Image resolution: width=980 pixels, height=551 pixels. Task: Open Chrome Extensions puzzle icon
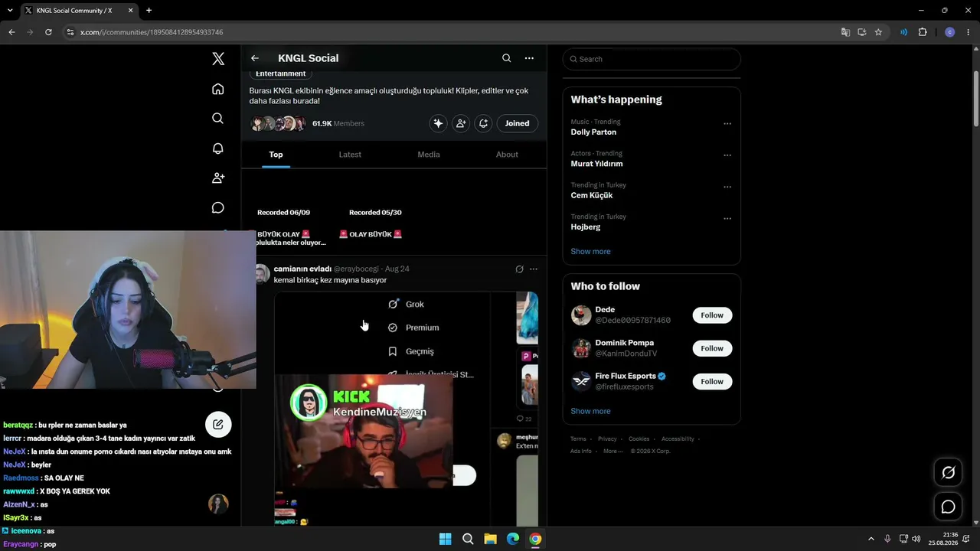pos(923,32)
